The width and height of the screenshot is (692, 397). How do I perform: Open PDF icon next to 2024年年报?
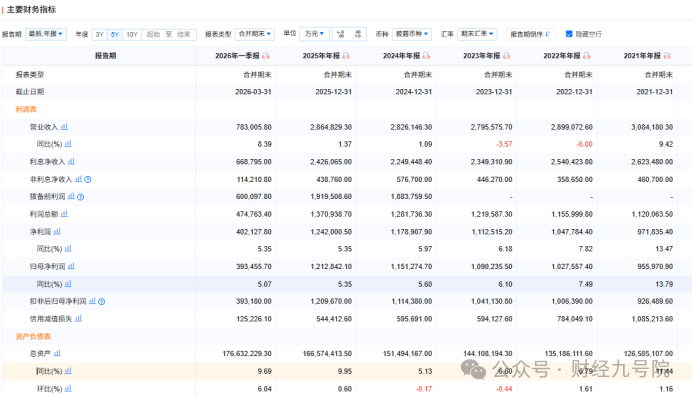pyautogui.click(x=426, y=56)
